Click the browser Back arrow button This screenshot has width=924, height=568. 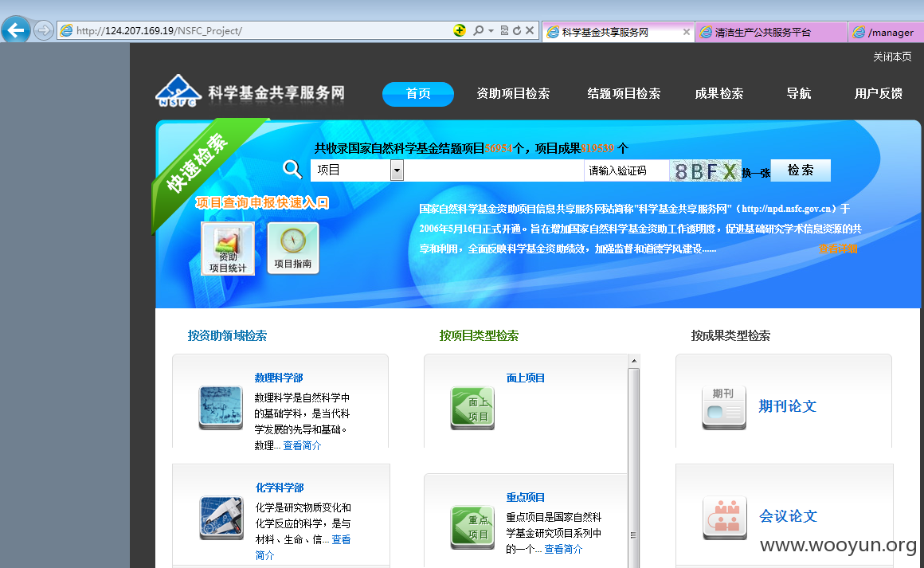(x=16, y=29)
